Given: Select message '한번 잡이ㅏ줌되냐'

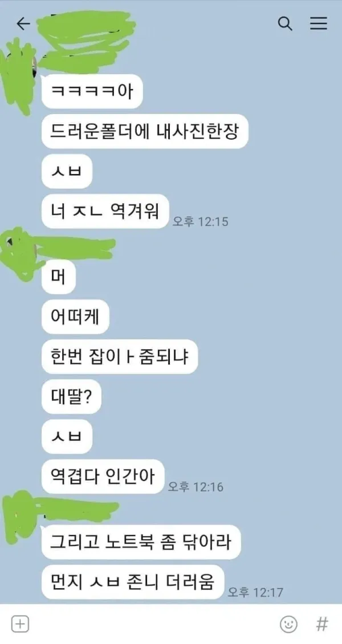Looking at the screenshot, I should 120,357.
